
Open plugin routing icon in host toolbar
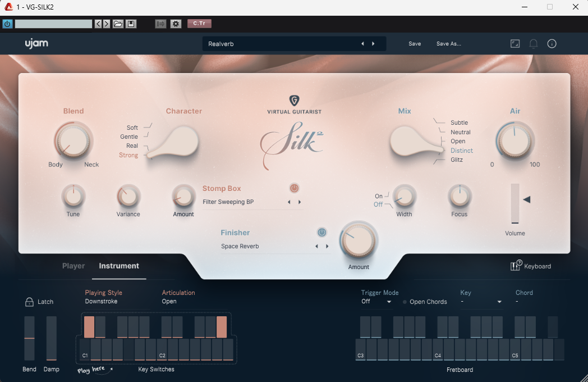160,24
